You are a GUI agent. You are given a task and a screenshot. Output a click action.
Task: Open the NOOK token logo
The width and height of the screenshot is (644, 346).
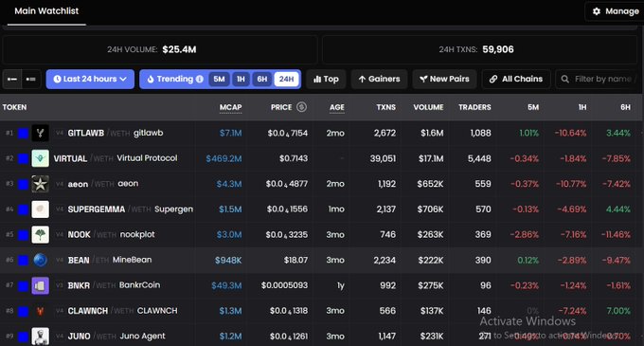pyautogui.click(x=40, y=235)
